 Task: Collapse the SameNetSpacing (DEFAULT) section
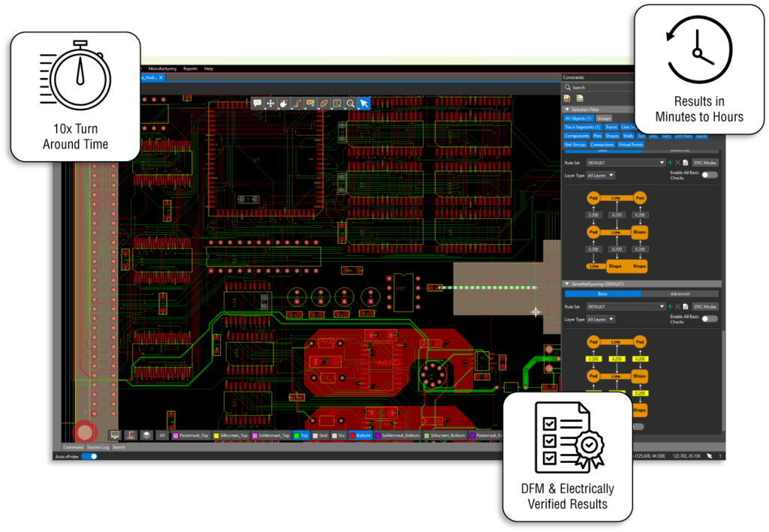[567, 284]
